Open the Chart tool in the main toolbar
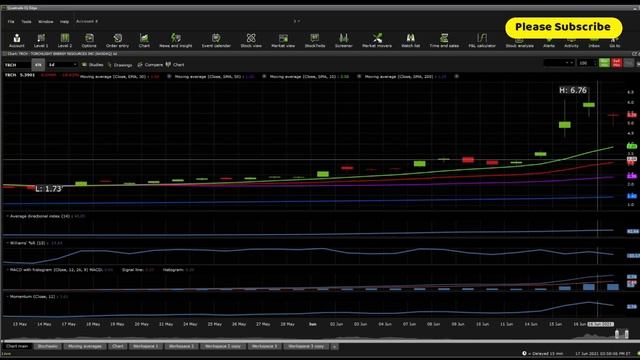This screenshot has width=640, height=360. click(144, 40)
